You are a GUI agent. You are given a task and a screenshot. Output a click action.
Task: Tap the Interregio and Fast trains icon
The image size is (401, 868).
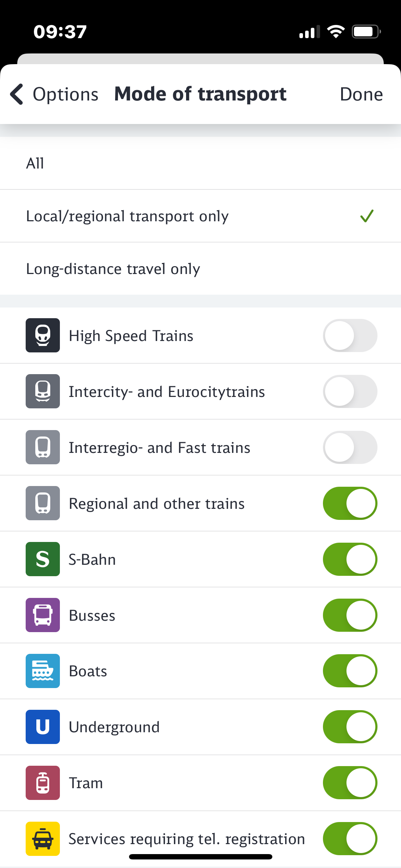[43, 447]
